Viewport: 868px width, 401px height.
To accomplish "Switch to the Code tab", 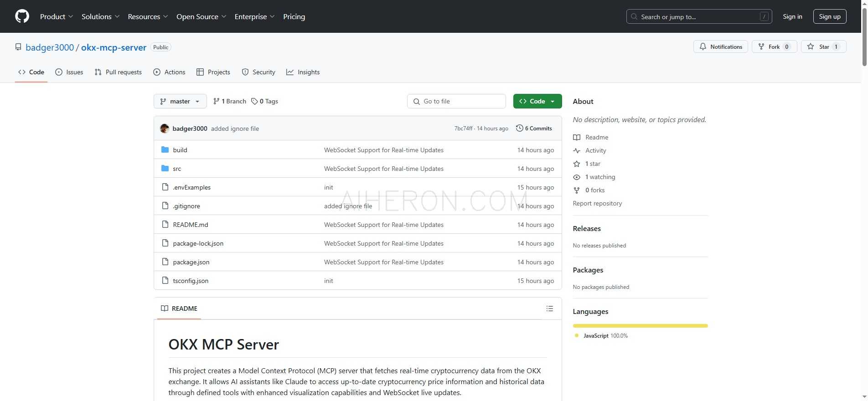I will click(x=31, y=72).
